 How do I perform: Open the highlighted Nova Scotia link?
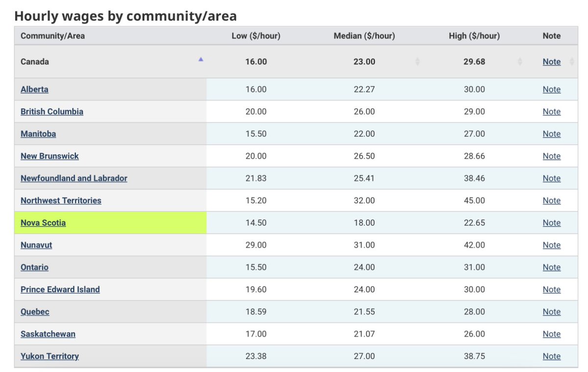coord(43,223)
